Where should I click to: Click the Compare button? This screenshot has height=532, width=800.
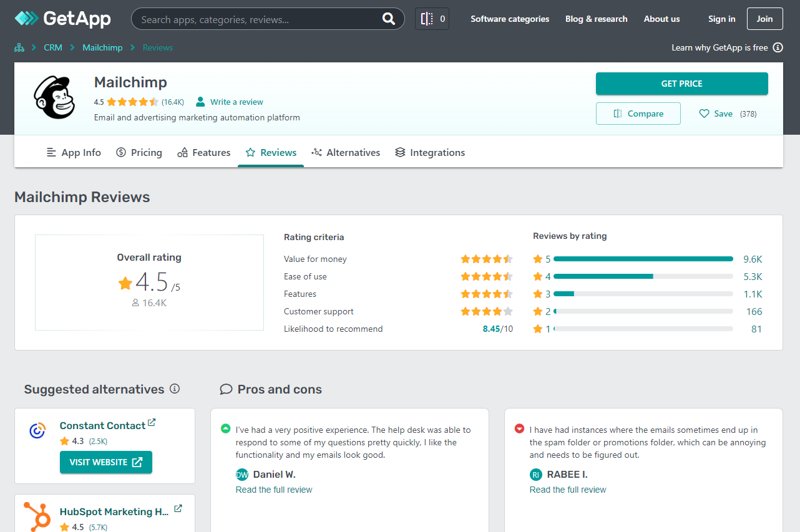(638, 114)
